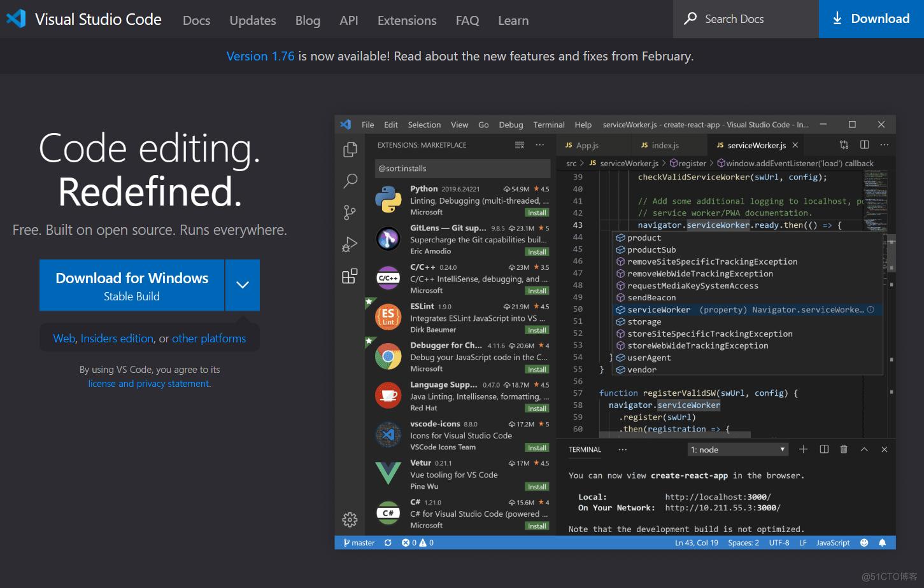
Task: Open the Terminal menu in the menu bar
Action: pyautogui.click(x=548, y=125)
